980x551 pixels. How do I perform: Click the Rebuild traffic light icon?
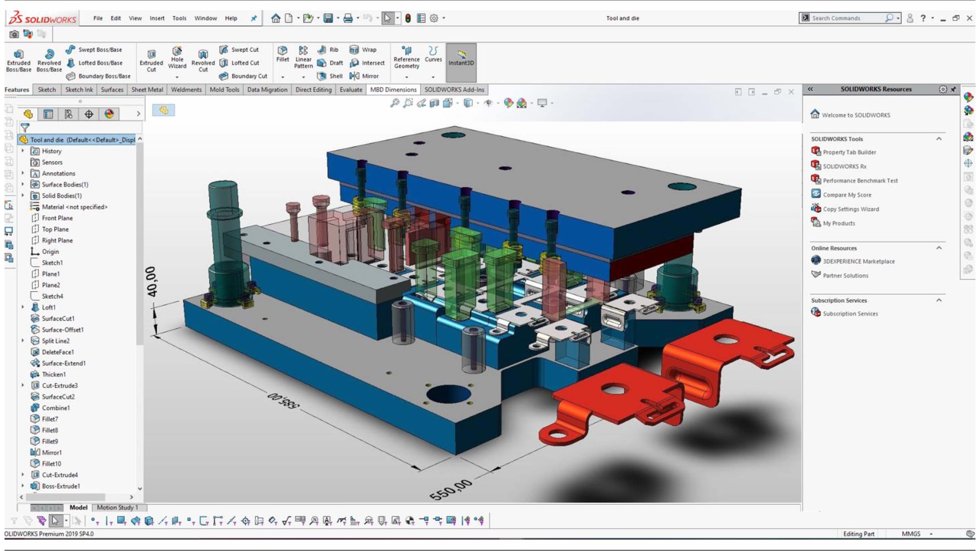click(408, 18)
